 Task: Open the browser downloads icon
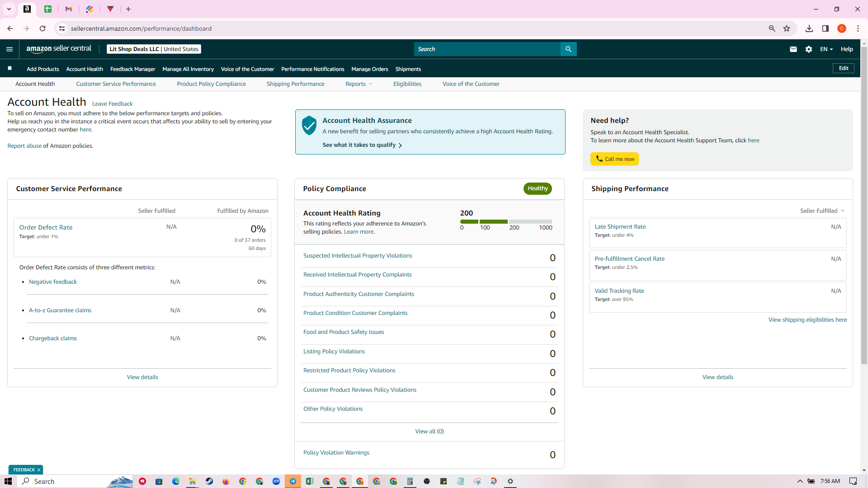(809, 28)
